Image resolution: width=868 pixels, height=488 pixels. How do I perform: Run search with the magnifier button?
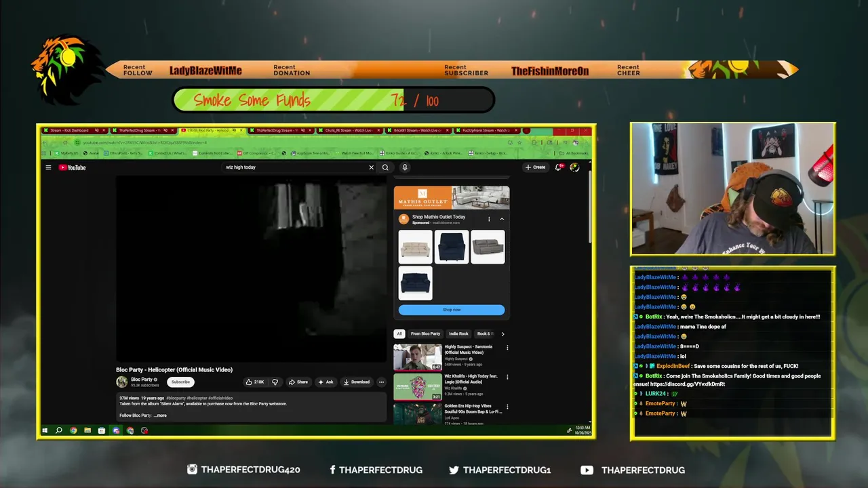click(385, 167)
